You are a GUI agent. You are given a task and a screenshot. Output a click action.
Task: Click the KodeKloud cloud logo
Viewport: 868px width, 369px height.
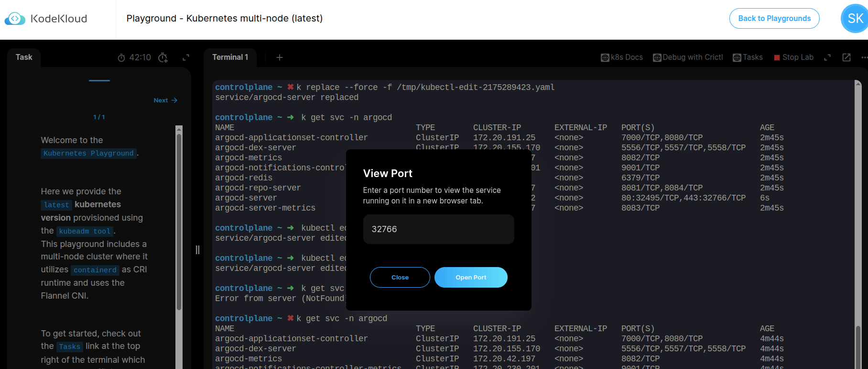(x=15, y=19)
